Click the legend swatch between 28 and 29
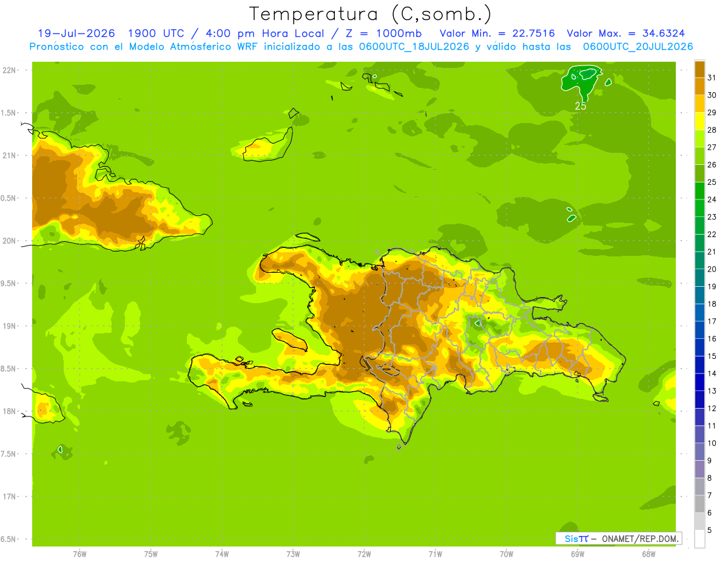Screen dimensions: 728x562 (x=699, y=121)
